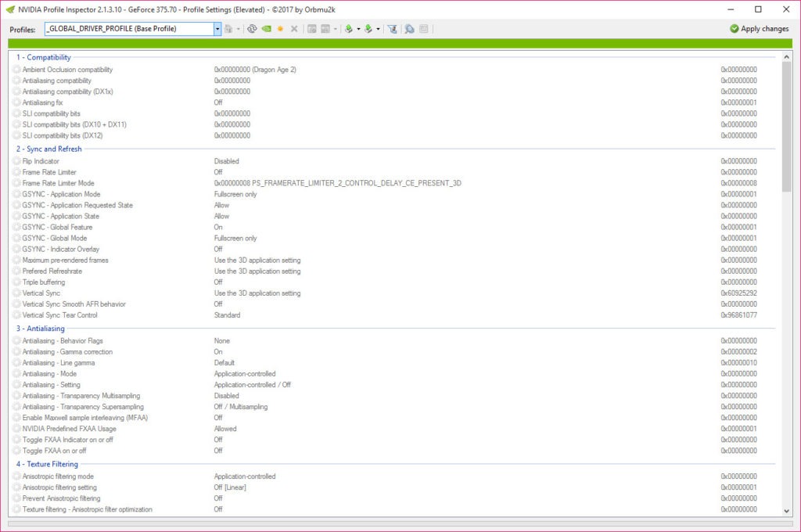
Task: Click the 'Standard' value for Tear Control
Action: [x=228, y=315]
